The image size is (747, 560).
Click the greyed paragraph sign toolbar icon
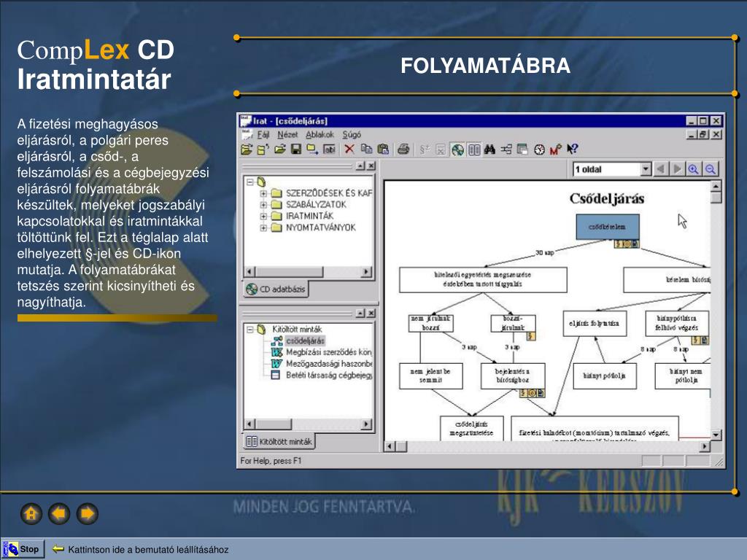click(x=425, y=149)
